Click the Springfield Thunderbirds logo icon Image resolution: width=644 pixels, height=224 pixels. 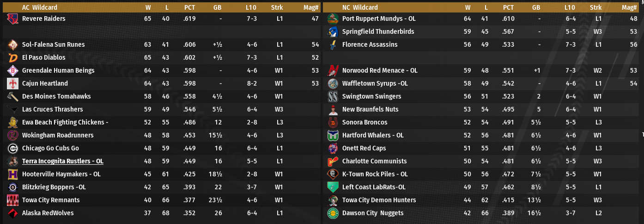pos(333,32)
